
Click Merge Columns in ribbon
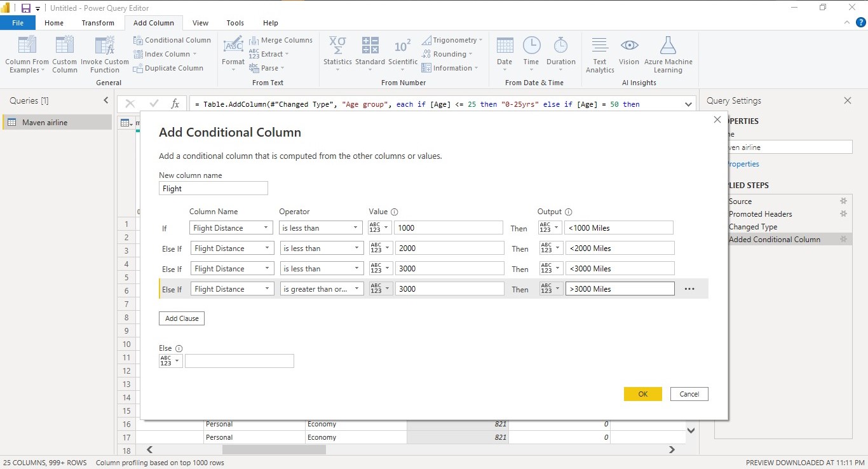click(x=281, y=40)
